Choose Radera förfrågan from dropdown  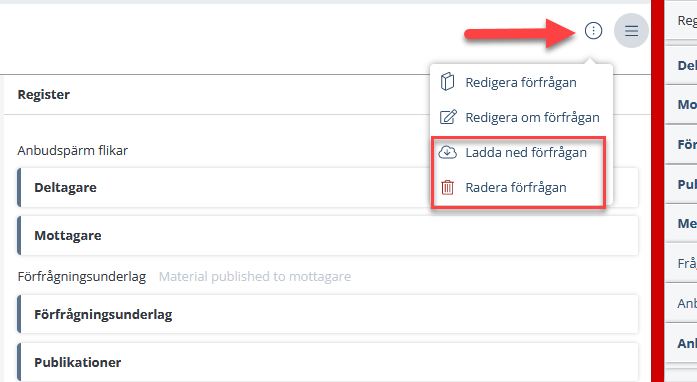pyautogui.click(x=516, y=188)
